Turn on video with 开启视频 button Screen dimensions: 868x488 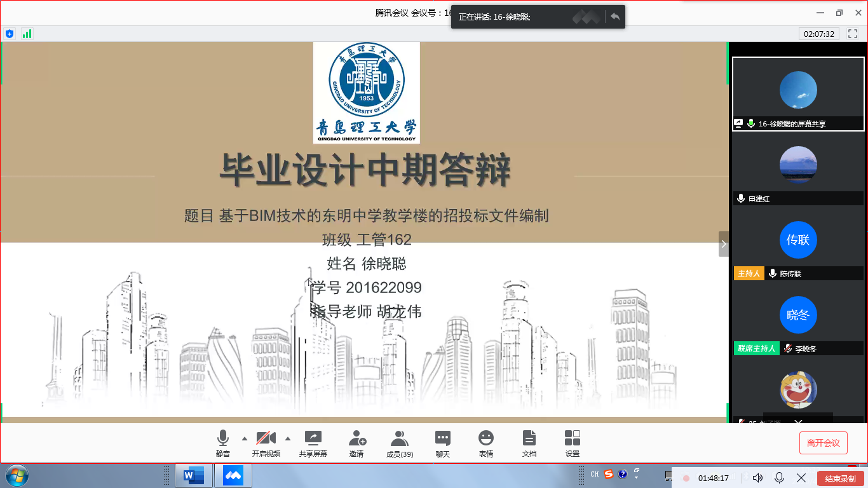266,443
